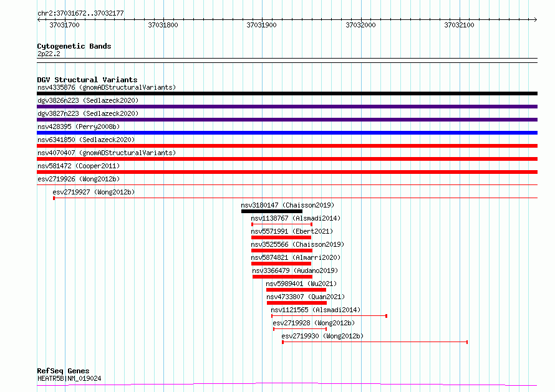The height and width of the screenshot is (392, 555).
Task: Open nsv4733807 (Quan2021) variant label
Action: coord(306,297)
